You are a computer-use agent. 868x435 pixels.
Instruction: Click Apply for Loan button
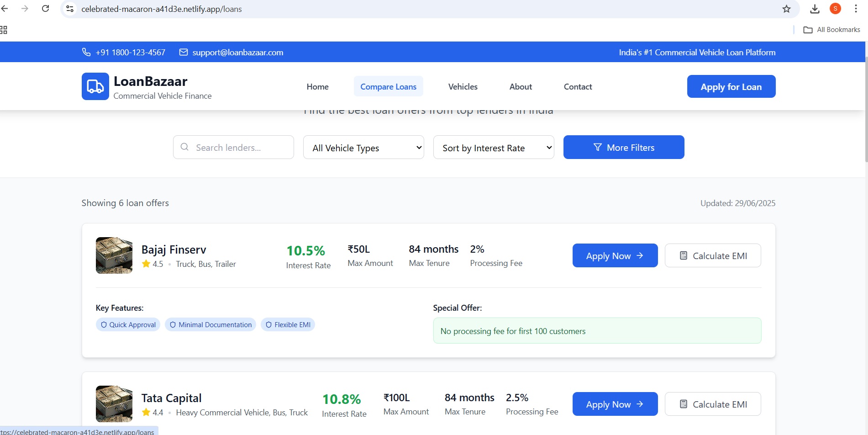(x=731, y=86)
